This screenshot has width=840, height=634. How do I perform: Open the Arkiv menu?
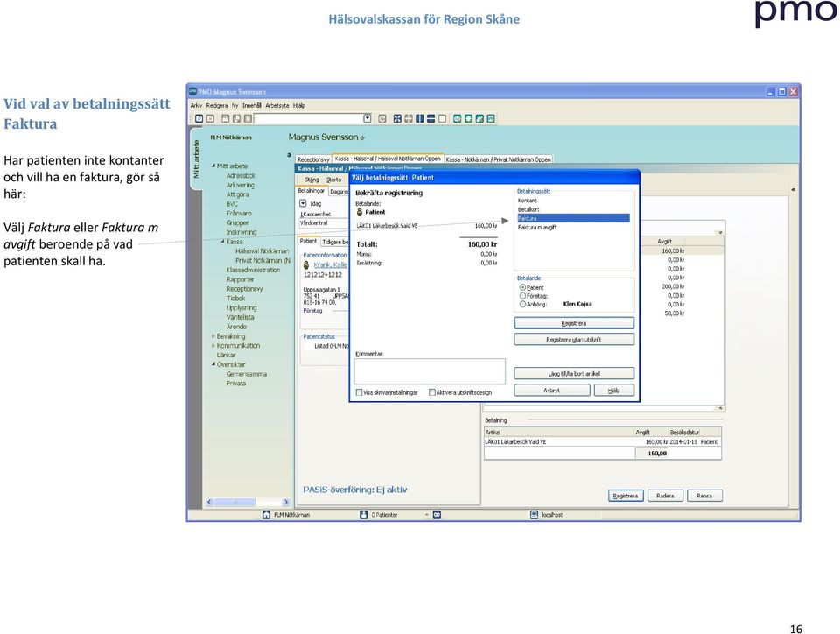196,106
